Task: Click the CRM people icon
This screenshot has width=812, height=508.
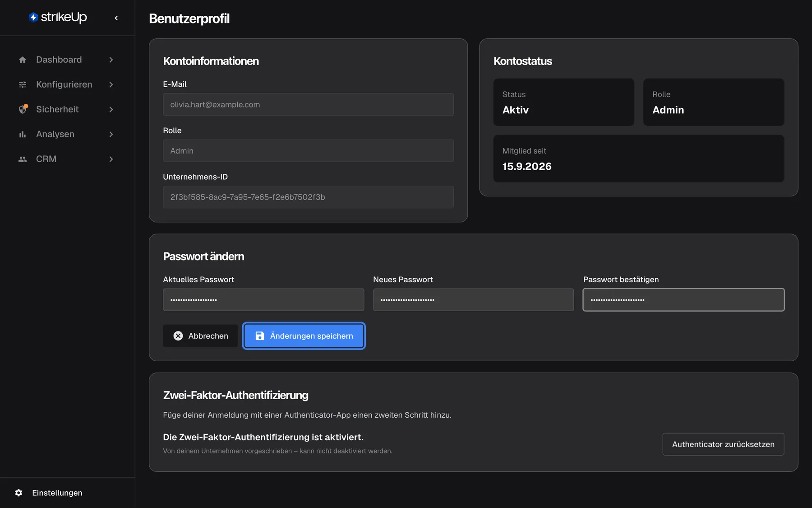Action: 23,159
